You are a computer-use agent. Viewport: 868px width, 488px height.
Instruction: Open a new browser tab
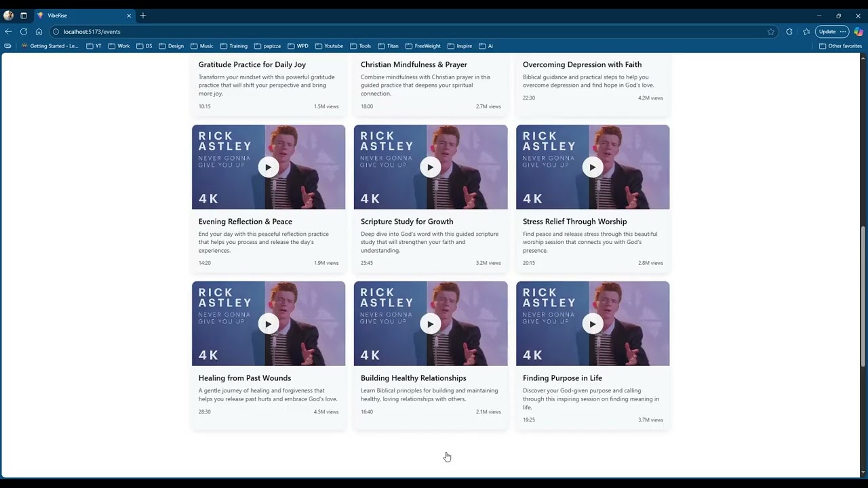pos(143,16)
